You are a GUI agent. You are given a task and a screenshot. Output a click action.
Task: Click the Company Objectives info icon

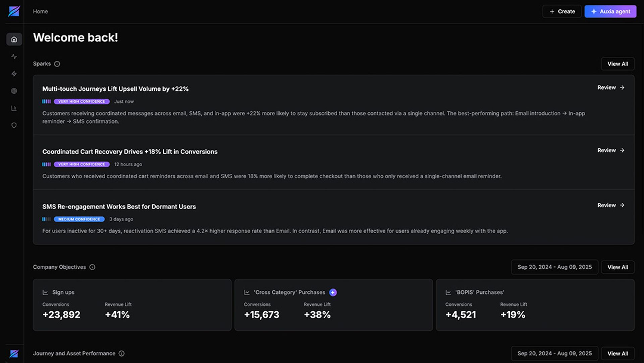point(92,267)
